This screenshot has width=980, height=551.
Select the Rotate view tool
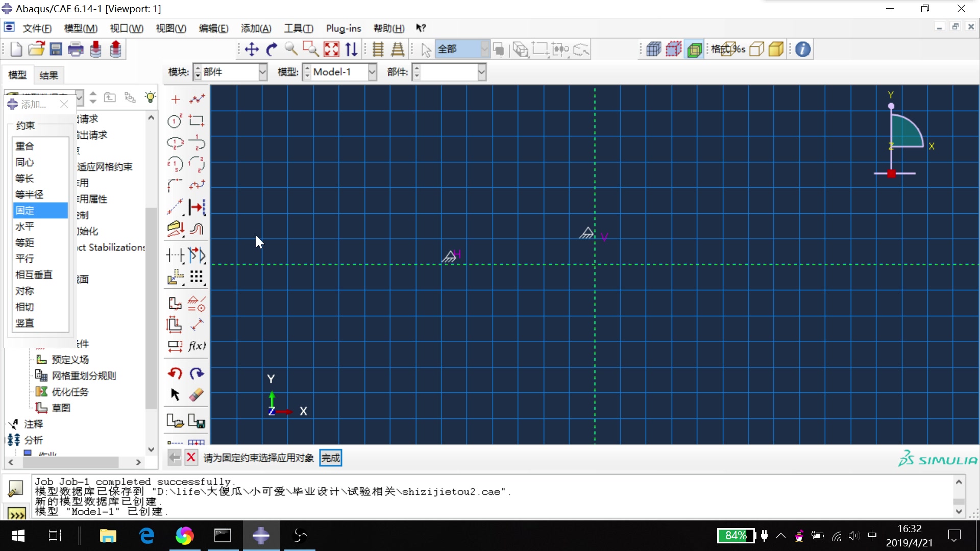[x=272, y=49]
